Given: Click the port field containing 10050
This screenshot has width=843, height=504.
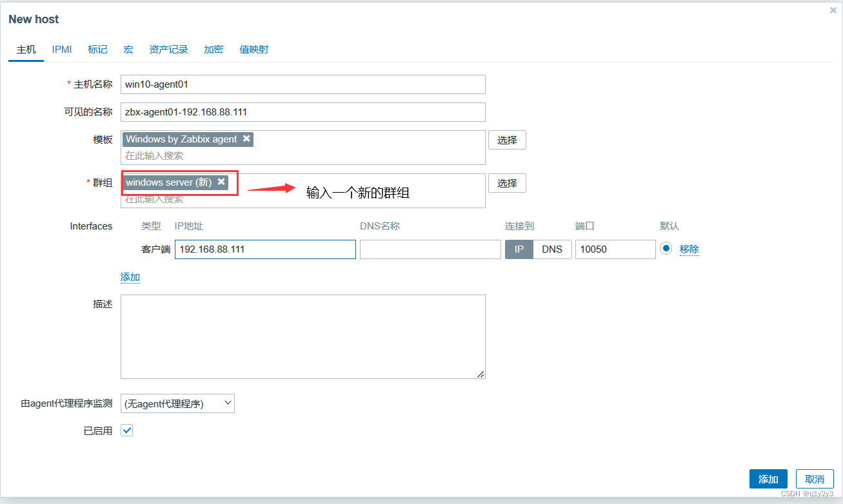Looking at the screenshot, I should pos(615,249).
